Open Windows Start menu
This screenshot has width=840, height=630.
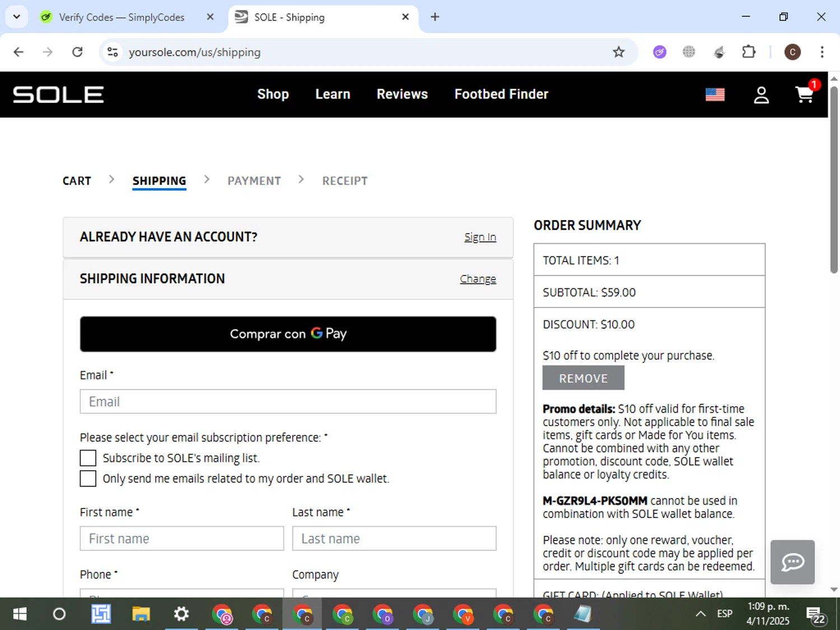click(x=20, y=614)
